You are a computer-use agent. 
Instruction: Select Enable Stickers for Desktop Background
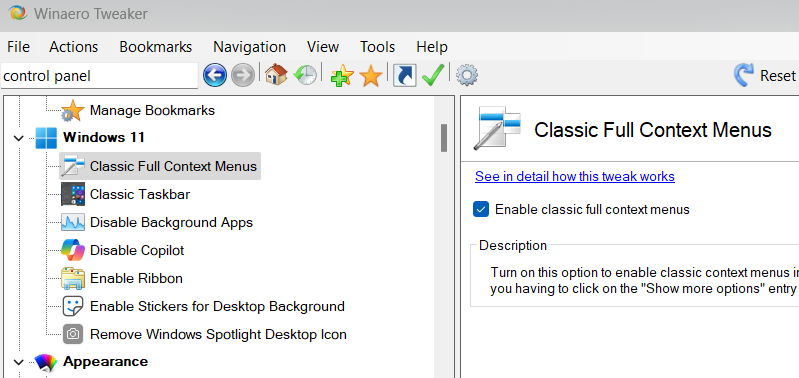click(217, 306)
